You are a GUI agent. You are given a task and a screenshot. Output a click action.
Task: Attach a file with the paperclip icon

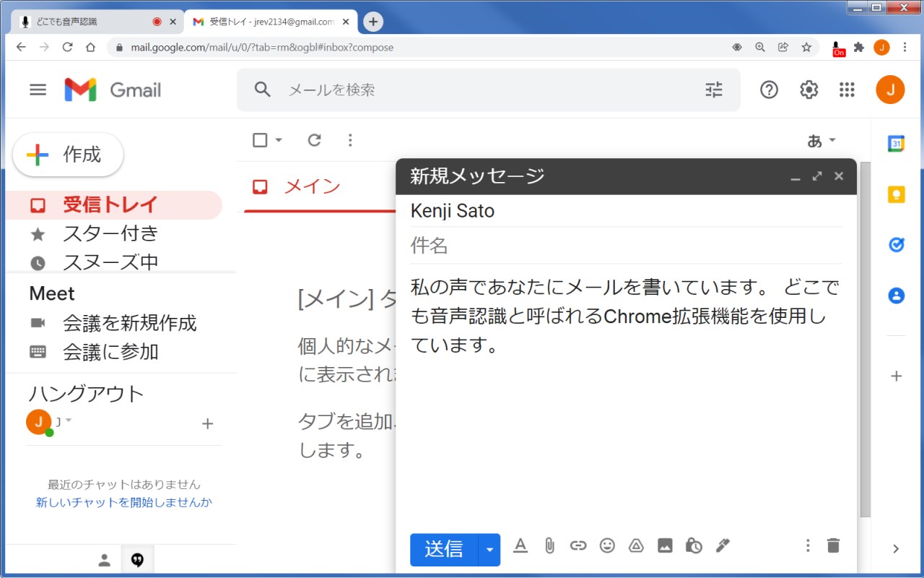pos(549,546)
